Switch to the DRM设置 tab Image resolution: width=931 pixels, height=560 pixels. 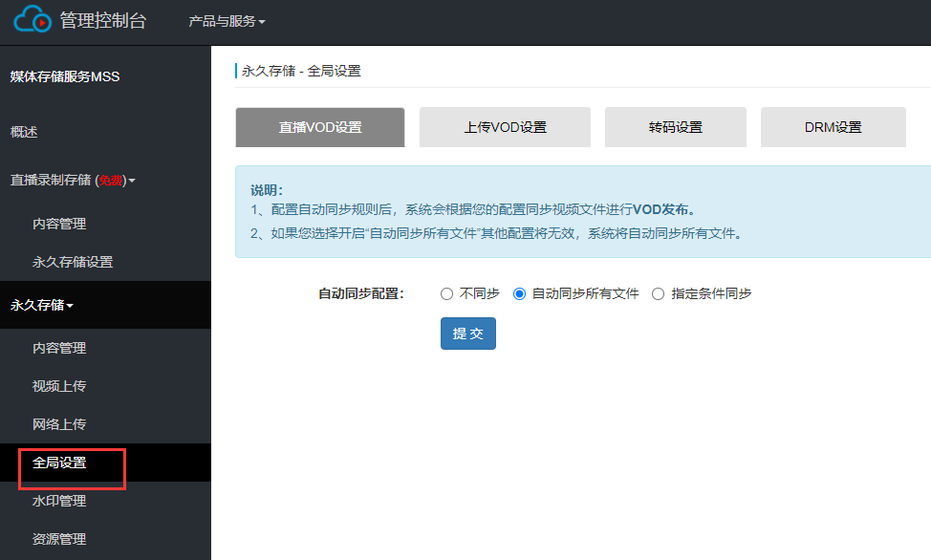coord(834,127)
